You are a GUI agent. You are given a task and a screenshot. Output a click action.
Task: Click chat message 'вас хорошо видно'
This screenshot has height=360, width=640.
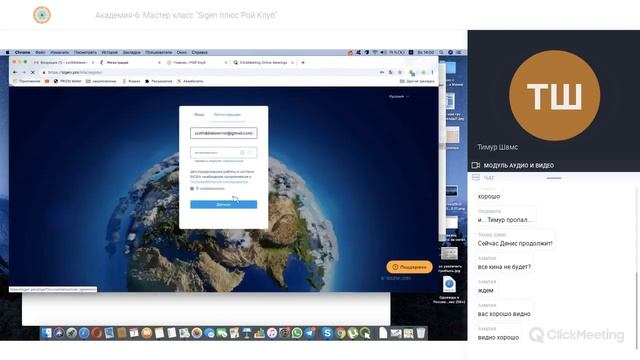click(x=504, y=314)
